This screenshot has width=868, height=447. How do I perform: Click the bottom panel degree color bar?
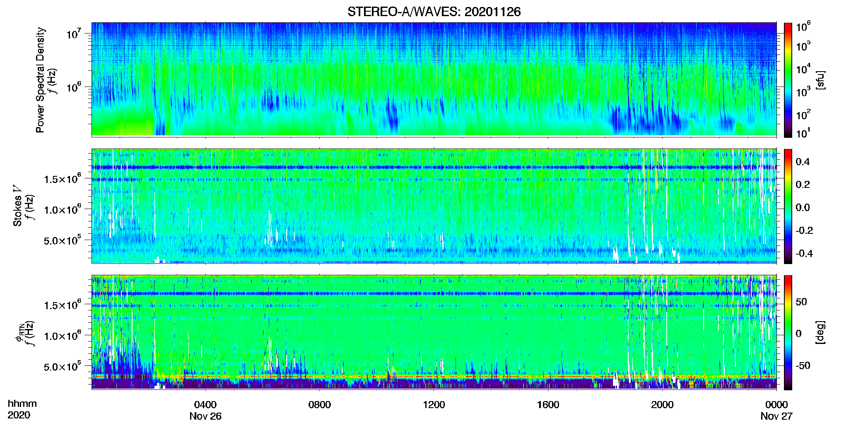[788, 332]
